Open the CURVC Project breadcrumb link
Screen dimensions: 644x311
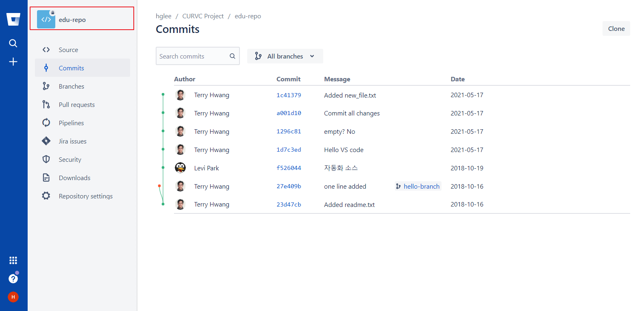point(203,16)
